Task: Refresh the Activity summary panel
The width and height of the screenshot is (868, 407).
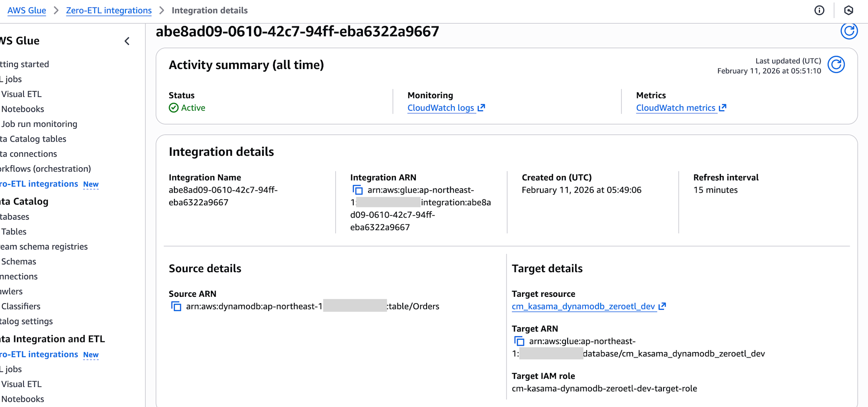Action: (836, 64)
